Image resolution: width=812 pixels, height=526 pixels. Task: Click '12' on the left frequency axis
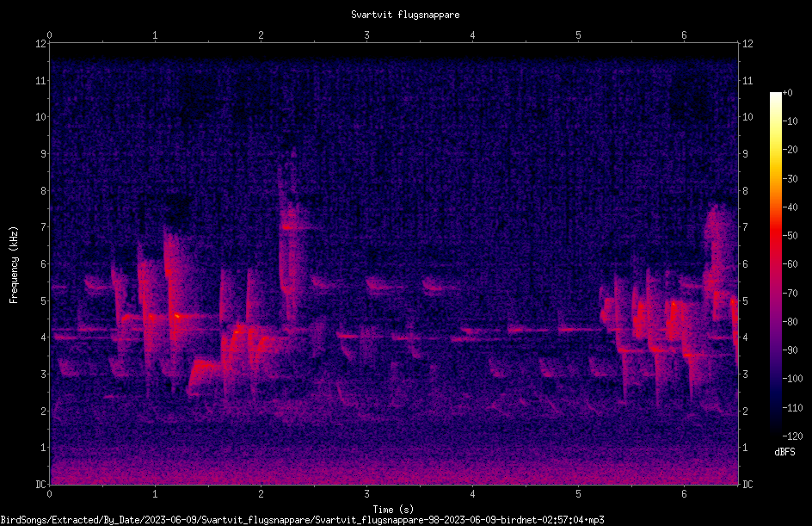40,44
